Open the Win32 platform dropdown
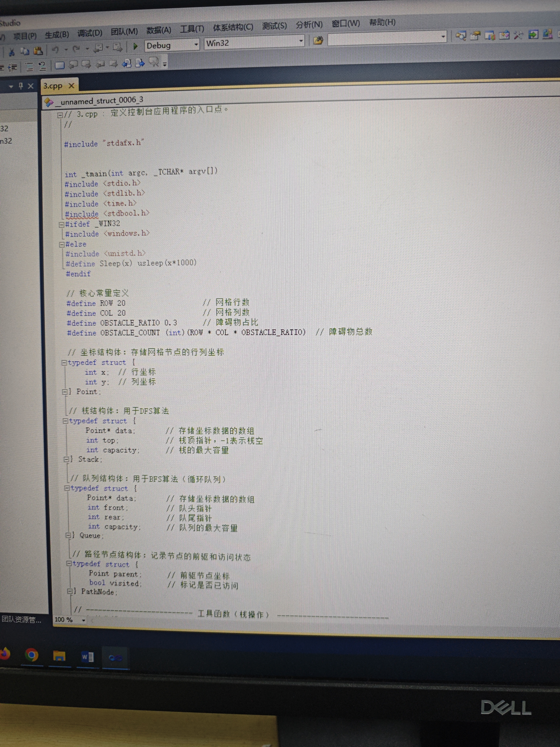This screenshot has width=560, height=747. click(301, 41)
